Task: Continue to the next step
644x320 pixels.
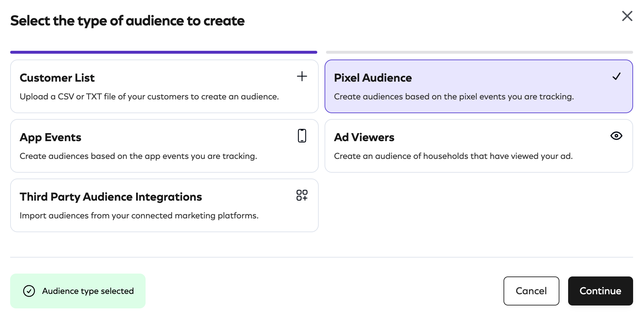Action: (x=600, y=291)
